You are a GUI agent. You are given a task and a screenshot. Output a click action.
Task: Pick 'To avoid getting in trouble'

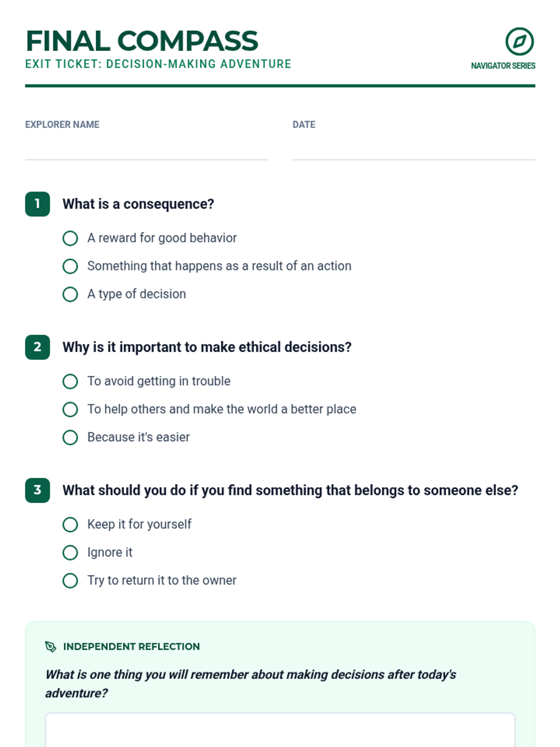pyautogui.click(x=70, y=381)
